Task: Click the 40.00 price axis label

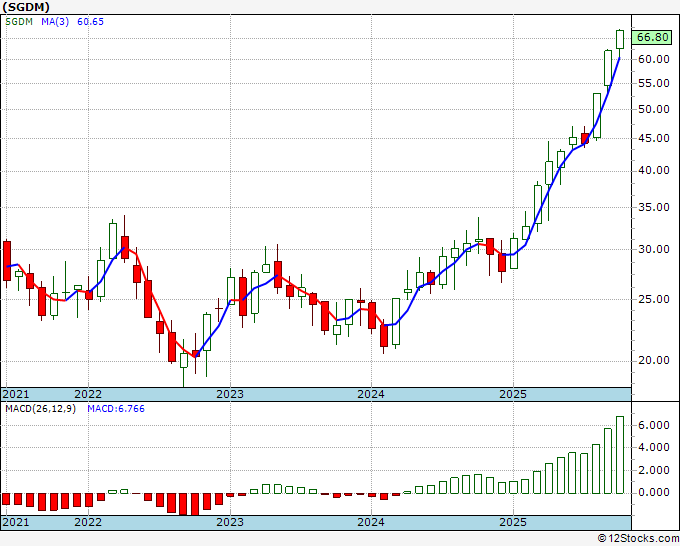Action: click(x=654, y=170)
